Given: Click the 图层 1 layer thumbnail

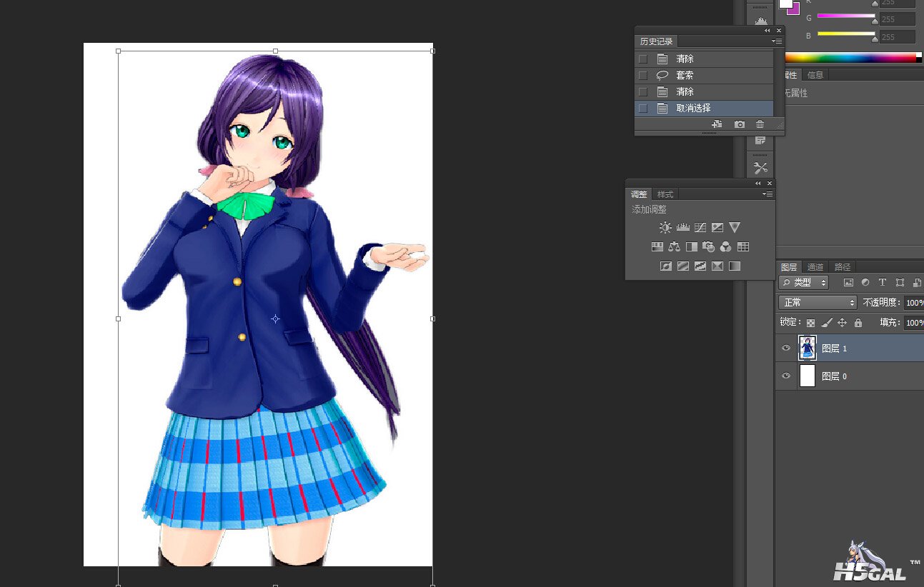Looking at the screenshot, I should pyautogui.click(x=807, y=348).
